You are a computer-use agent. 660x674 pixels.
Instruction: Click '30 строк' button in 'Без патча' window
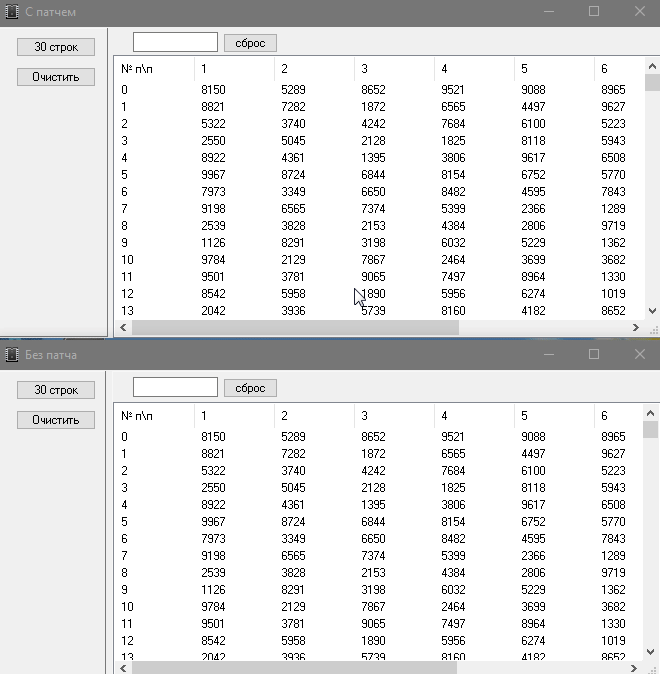(56, 390)
